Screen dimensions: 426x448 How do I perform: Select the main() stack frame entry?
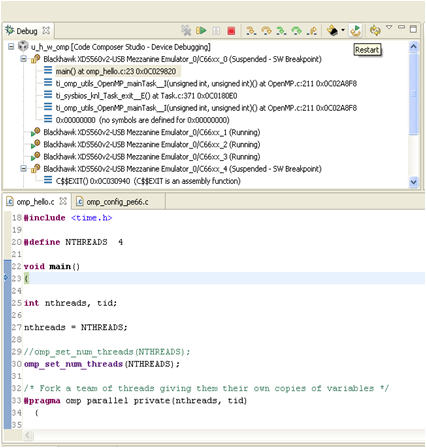(x=115, y=71)
